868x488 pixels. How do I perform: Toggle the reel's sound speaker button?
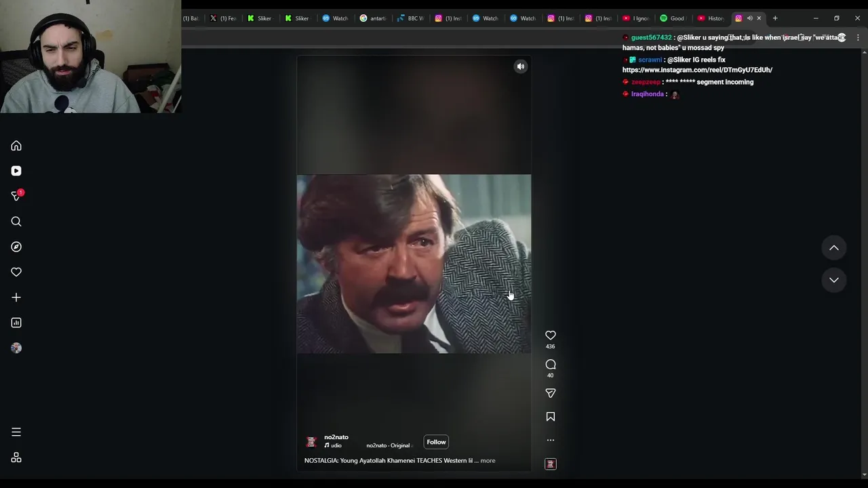pos(521,66)
